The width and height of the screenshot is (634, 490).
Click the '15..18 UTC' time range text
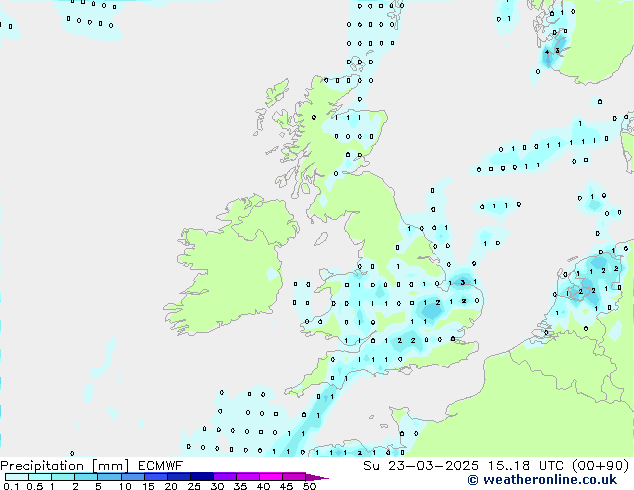(x=525, y=466)
